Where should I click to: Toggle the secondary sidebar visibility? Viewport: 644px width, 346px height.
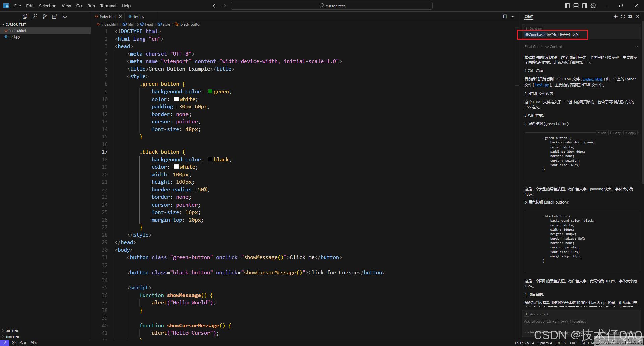[x=585, y=6]
